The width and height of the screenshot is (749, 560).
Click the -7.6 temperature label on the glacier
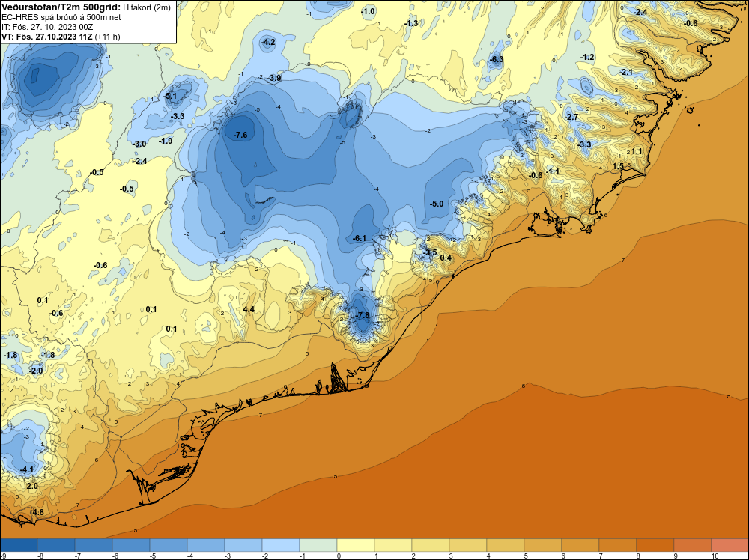(x=240, y=135)
